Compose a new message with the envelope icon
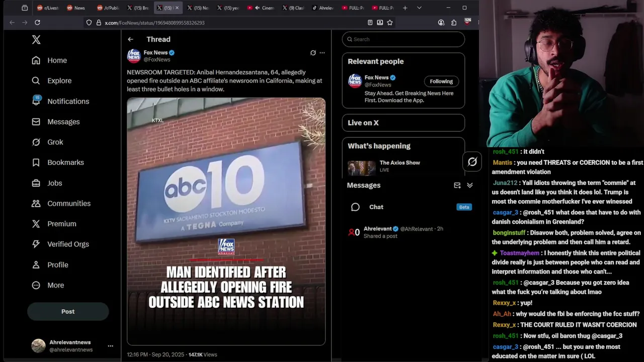 [x=457, y=185]
